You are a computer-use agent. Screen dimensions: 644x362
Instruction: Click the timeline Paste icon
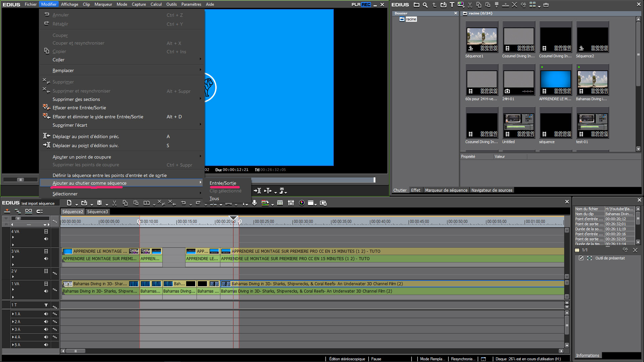pyautogui.click(x=136, y=203)
